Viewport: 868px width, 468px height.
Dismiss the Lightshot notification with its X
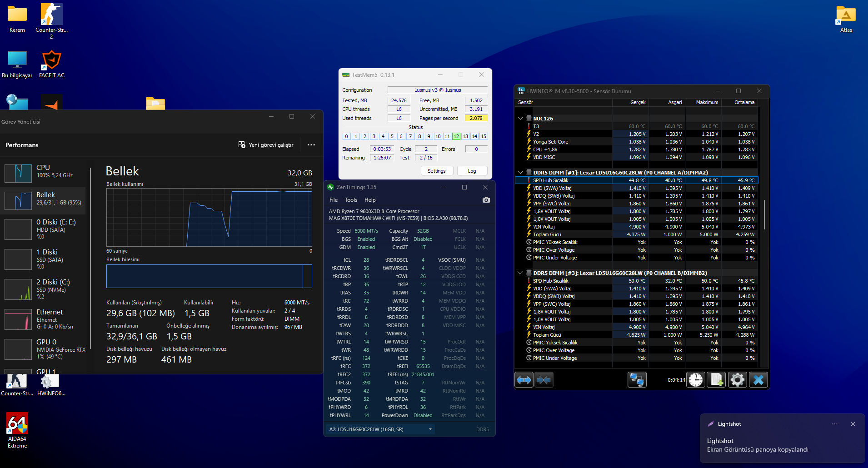pyautogui.click(x=853, y=424)
